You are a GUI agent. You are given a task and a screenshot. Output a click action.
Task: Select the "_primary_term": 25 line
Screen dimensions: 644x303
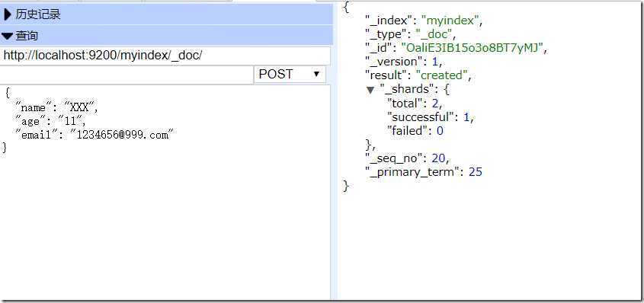click(x=424, y=172)
